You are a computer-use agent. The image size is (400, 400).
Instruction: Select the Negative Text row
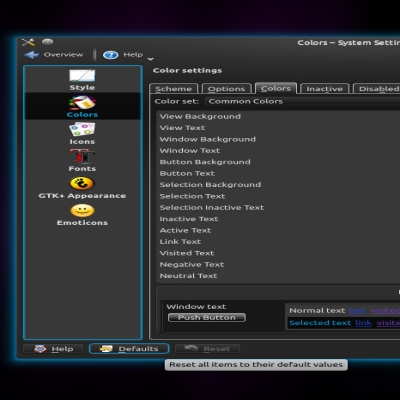(278, 264)
